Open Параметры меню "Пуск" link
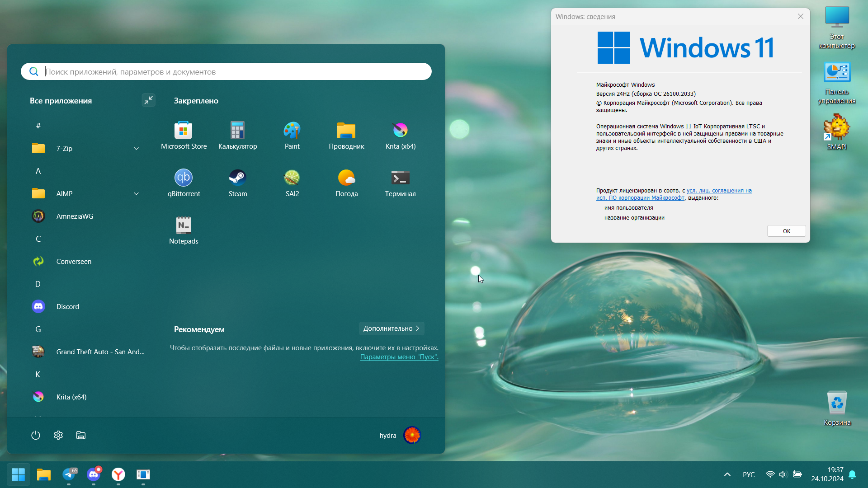 pos(399,357)
